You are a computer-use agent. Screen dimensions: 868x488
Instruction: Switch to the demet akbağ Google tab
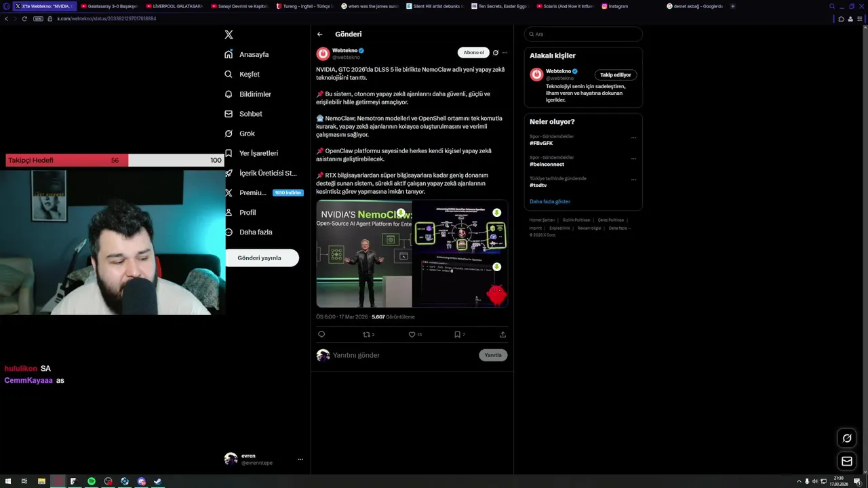pos(695,6)
